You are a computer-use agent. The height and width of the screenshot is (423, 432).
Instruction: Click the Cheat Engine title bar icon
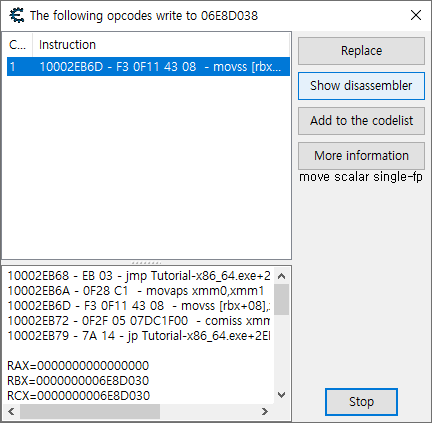(17, 15)
